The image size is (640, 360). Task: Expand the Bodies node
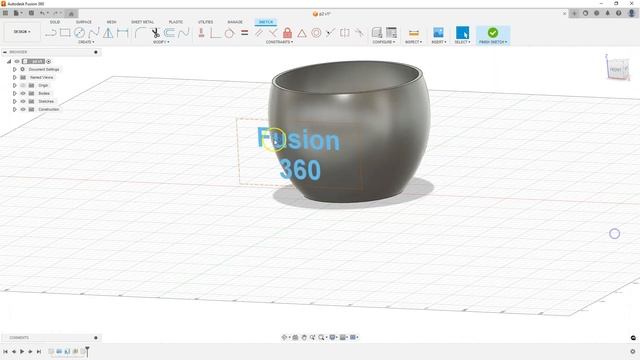pos(15,93)
